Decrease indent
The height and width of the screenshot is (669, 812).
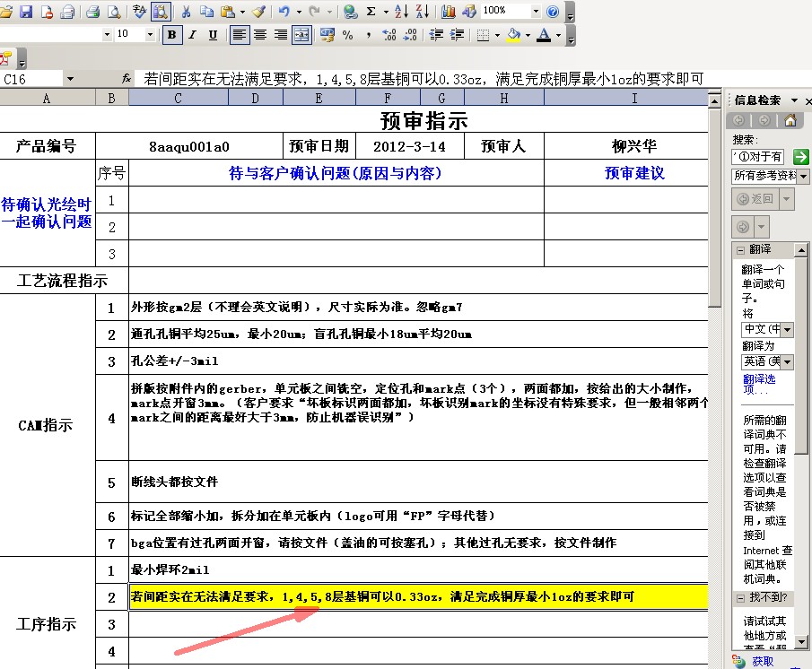tap(437, 35)
